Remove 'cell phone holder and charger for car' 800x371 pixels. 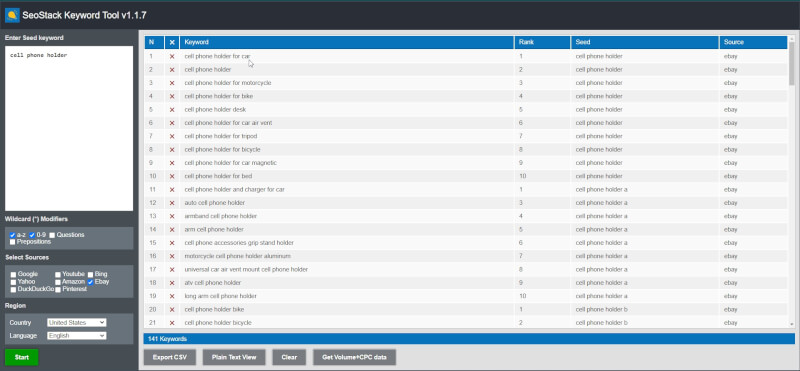(172, 189)
